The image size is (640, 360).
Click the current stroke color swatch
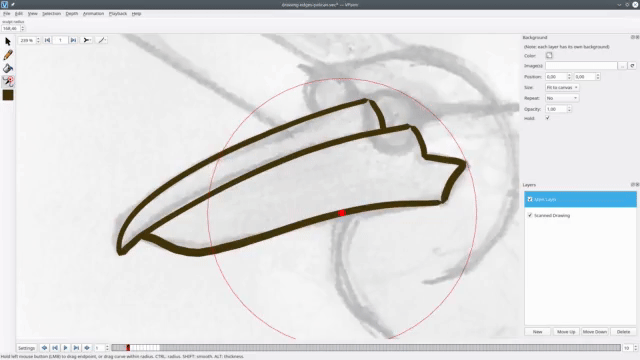[x=8, y=95]
